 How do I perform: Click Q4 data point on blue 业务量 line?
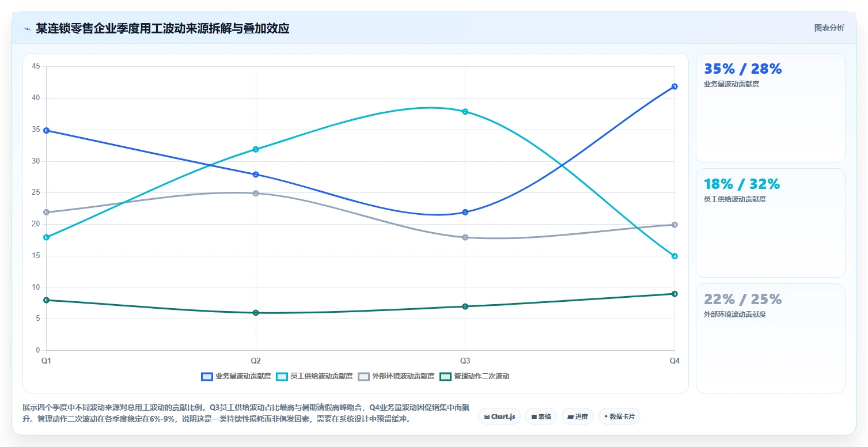tap(674, 86)
